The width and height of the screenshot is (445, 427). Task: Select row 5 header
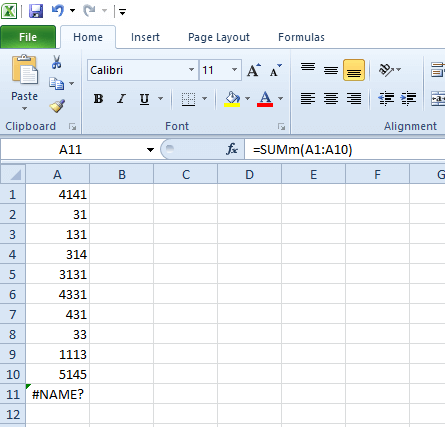click(x=13, y=274)
